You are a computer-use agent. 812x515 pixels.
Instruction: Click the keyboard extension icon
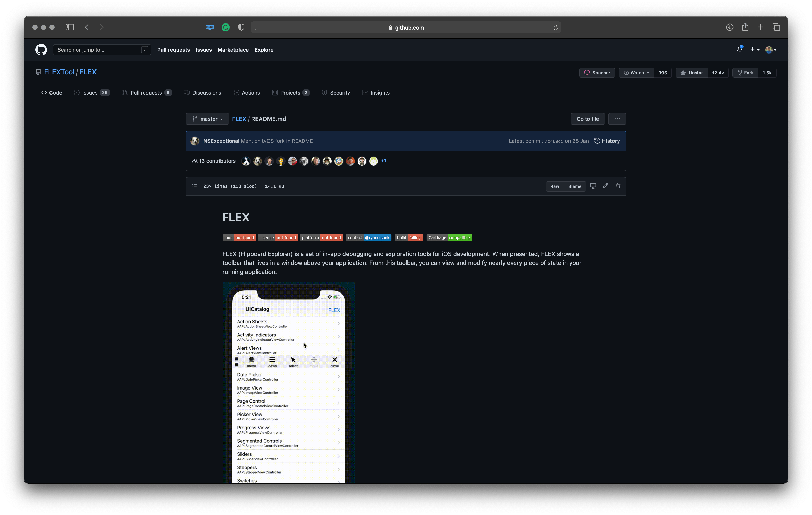point(210,27)
